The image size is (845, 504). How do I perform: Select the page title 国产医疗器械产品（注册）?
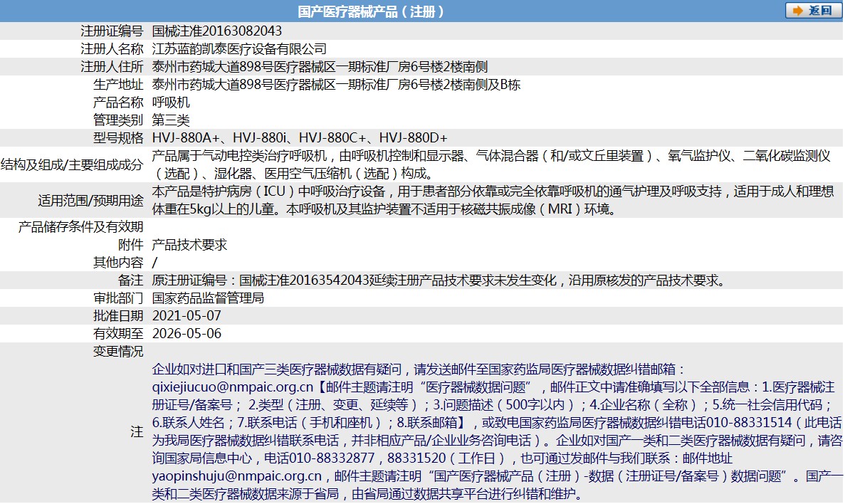point(371,11)
